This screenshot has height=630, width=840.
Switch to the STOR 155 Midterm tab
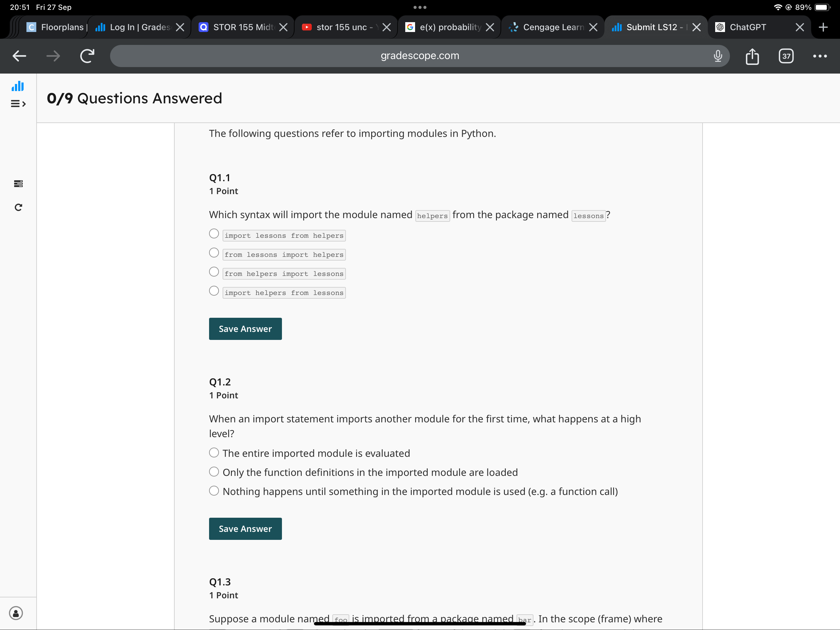[239, 26]
